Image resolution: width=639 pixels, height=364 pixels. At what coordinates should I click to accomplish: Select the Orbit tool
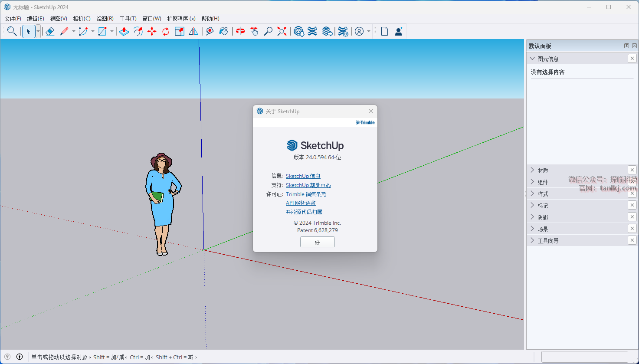coord(240,31)
